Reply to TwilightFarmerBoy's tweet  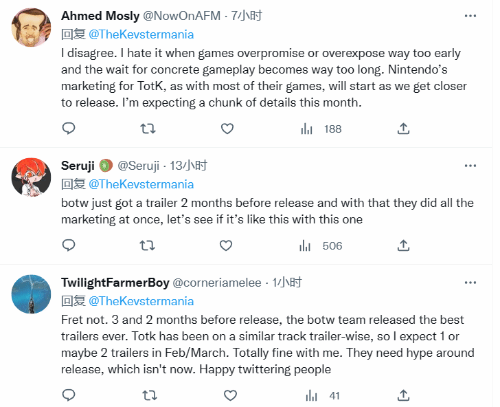pyautogui.click(x=69, y=395)
